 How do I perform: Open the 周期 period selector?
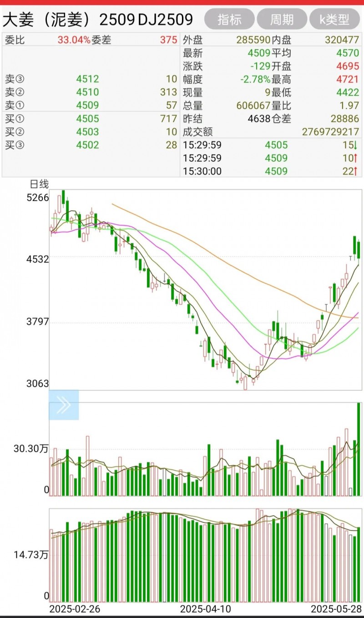click(x=282, y=20)
